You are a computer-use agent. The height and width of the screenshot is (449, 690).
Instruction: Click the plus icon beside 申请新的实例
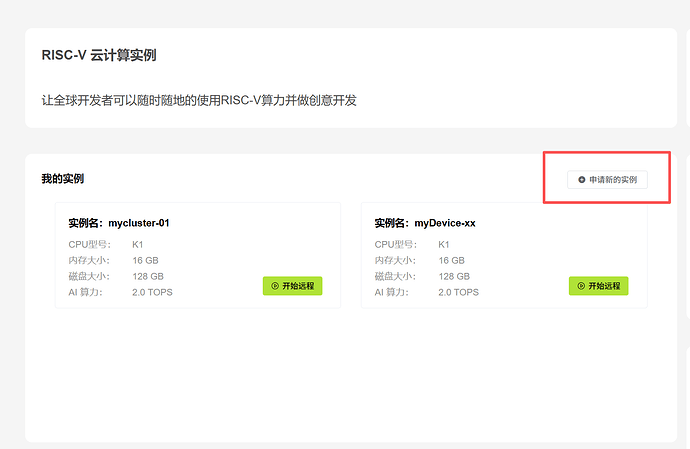tap(582, 180)
